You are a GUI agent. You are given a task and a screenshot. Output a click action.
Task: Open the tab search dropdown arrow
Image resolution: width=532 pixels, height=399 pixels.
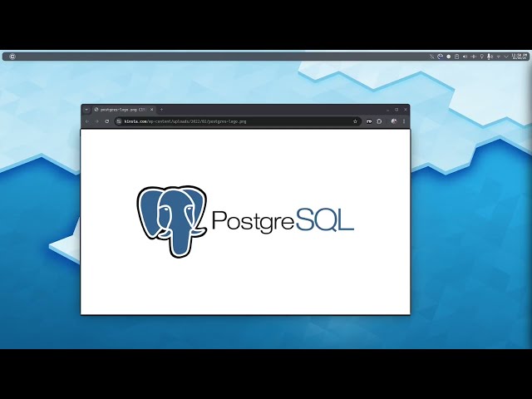pos(86,110)
